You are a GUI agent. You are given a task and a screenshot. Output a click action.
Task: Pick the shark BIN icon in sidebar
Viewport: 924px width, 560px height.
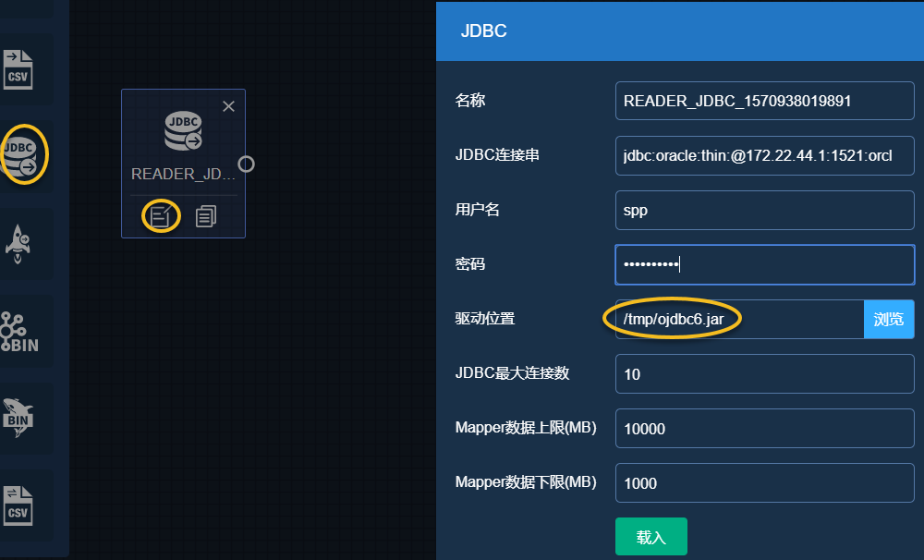click(x=18, y=417)
